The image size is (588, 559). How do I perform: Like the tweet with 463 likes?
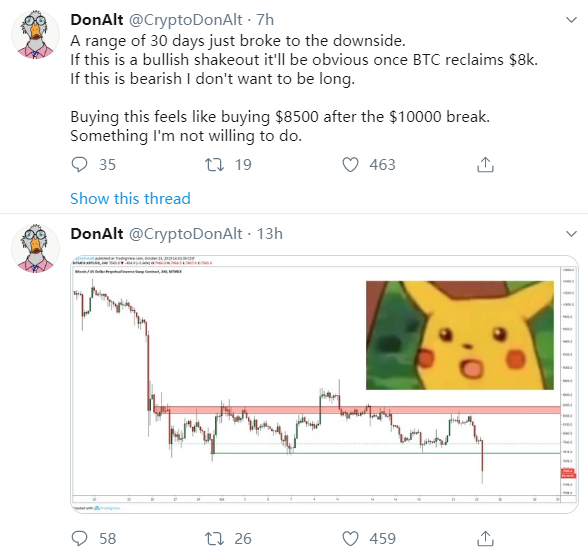click(x=350, y=165)
